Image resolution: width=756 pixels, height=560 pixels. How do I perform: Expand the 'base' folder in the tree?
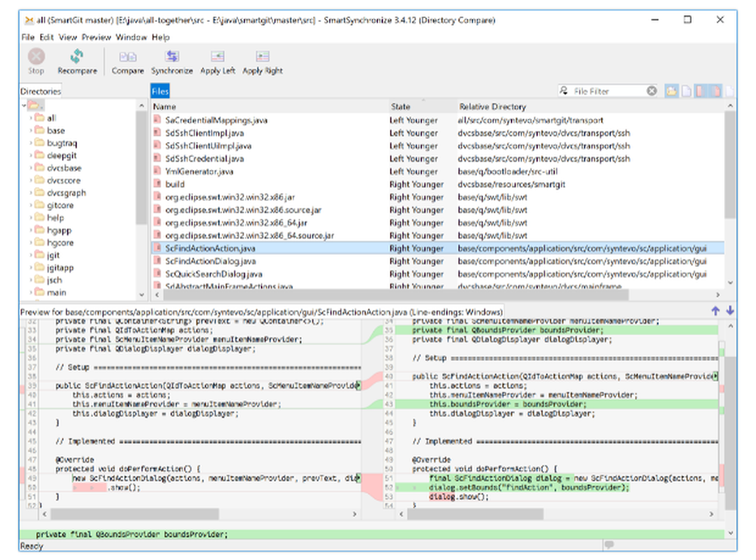[x=31, y=130]
